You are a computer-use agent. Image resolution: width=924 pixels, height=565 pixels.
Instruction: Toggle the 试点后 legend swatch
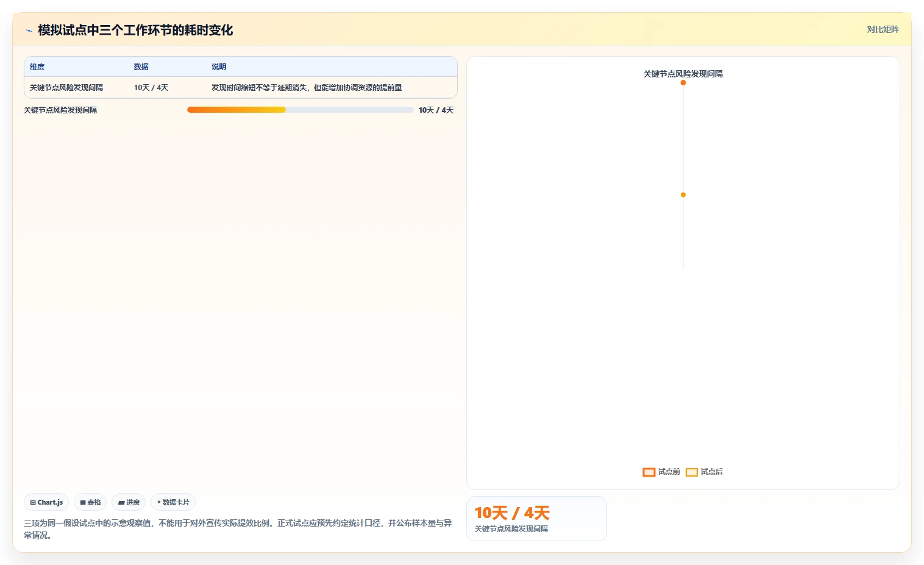pyautogui.click(x=692, y=472)
